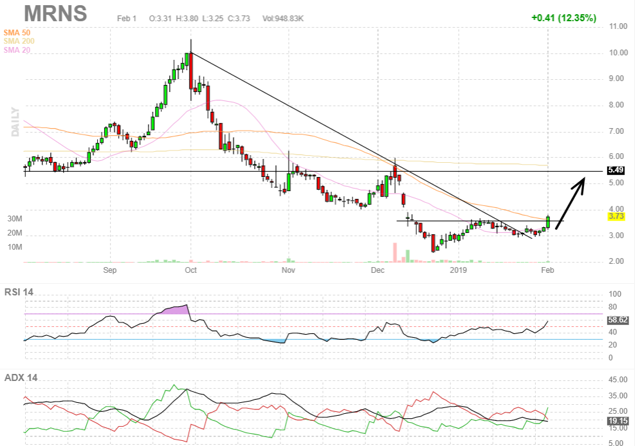Select the ADX 14 indicator label
The height and width of the screenshot is (446, 640).
21,378
